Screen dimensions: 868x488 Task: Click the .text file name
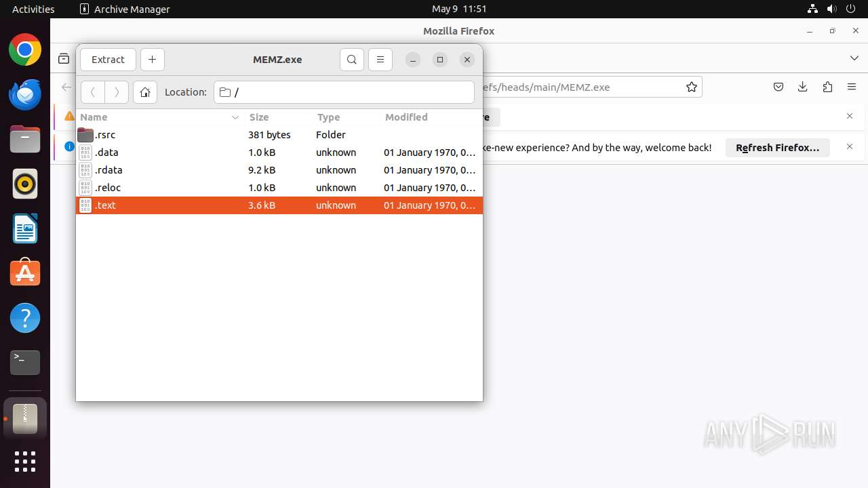105,205
